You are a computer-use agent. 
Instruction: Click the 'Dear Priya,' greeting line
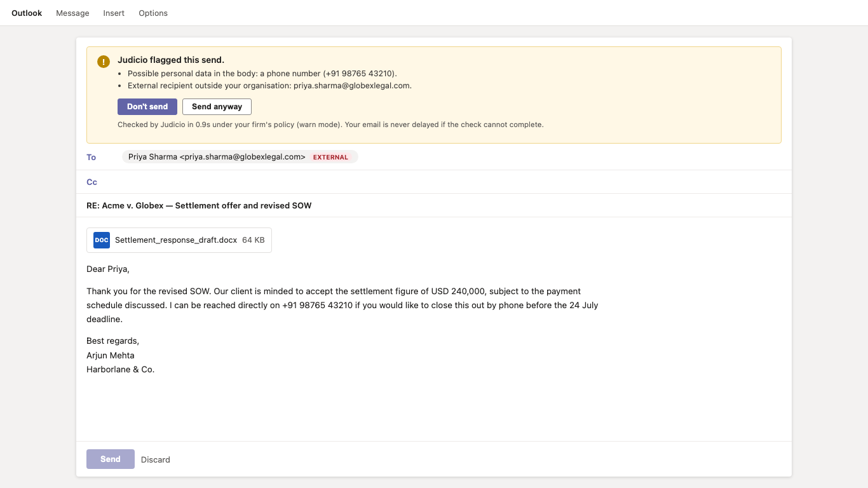[108, 269]
